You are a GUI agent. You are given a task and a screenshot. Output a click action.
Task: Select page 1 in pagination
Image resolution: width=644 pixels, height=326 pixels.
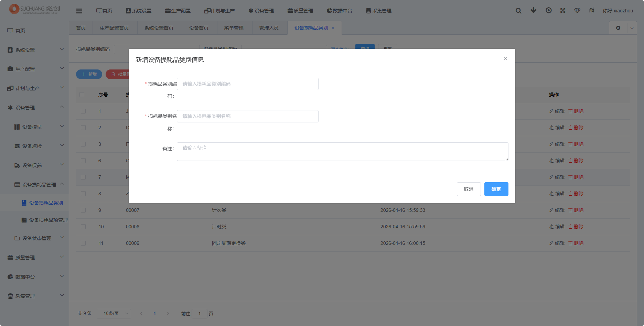pos(155,313)
